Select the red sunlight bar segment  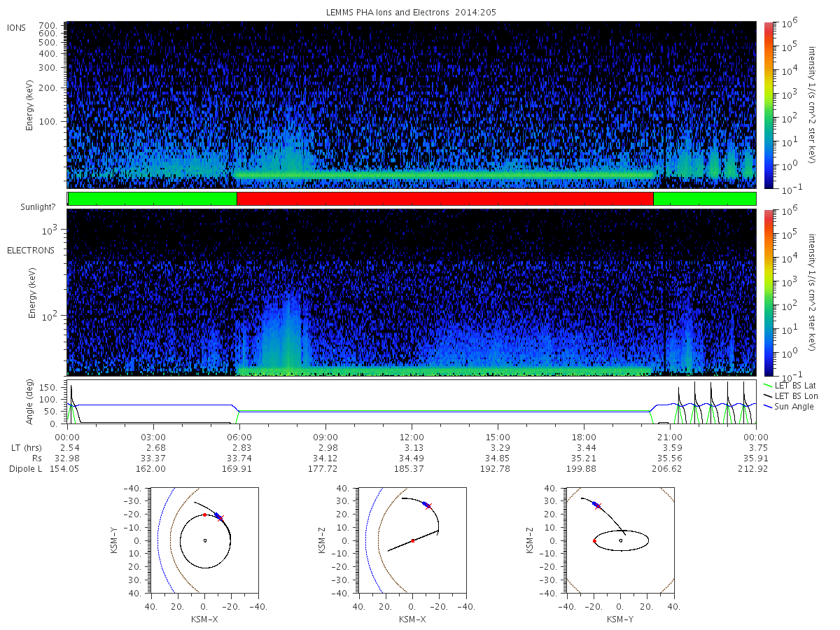click(x=445, y=199)
